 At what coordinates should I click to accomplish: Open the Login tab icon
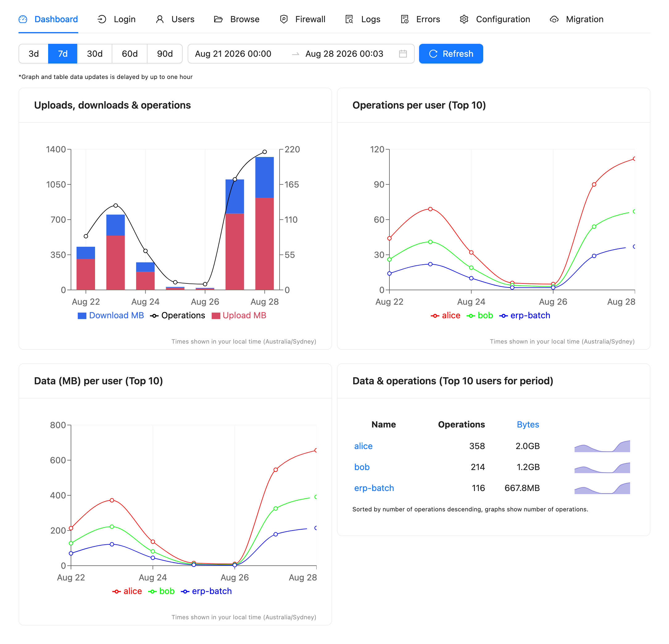coord(102,19)
